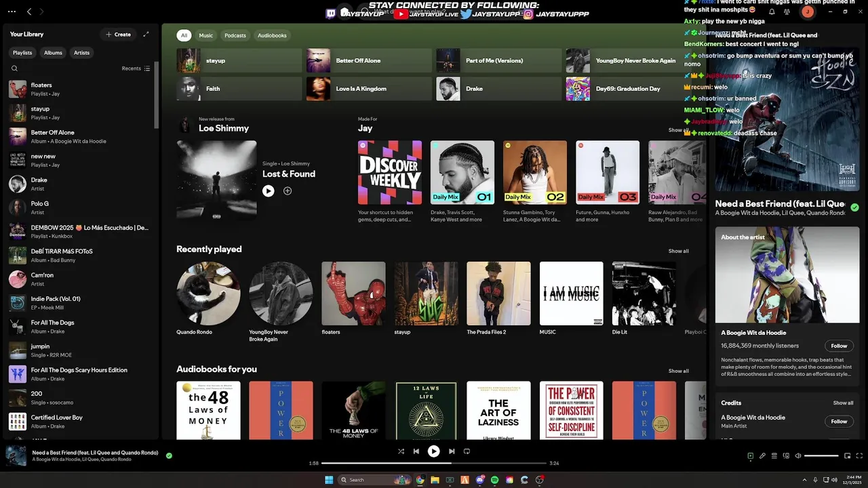Follow A Boogie Wit da Hoodie in About the artist

pyautogui.click(x=839, y=346)
